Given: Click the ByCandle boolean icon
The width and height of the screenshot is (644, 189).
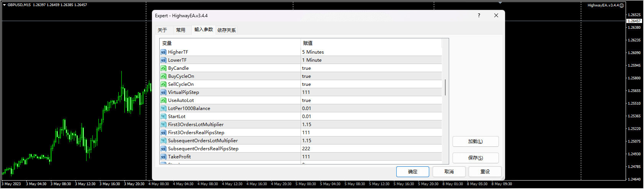Looking at the screenshot, I should 163,68.
